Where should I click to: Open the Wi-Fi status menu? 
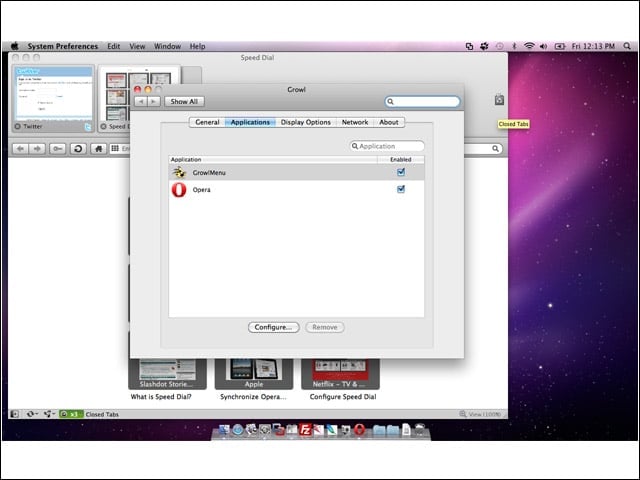529,46
